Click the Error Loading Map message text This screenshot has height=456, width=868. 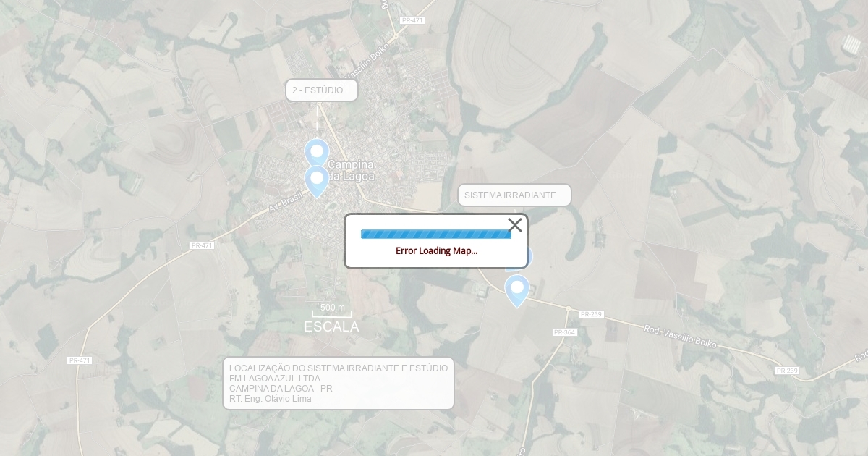click(x=436, y=250)
